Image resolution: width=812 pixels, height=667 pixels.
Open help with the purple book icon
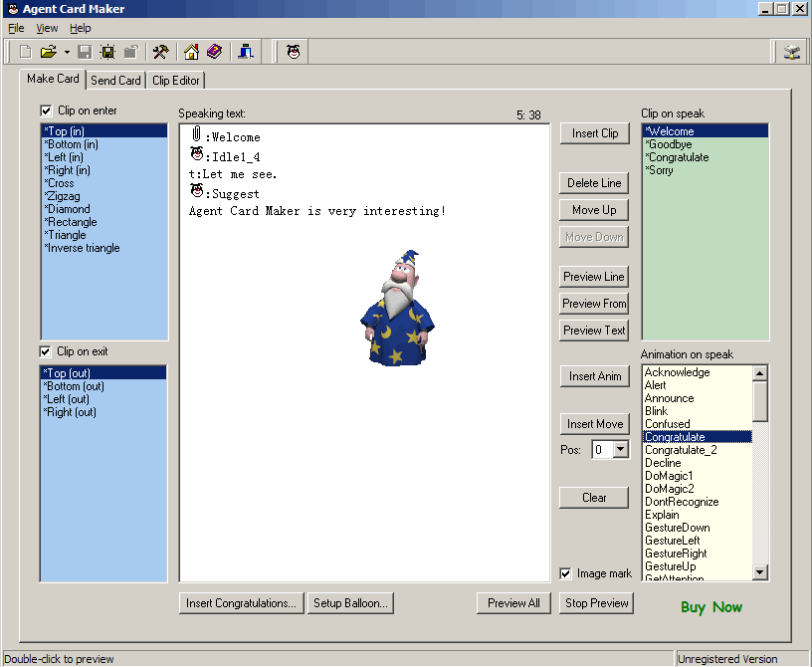214,52
